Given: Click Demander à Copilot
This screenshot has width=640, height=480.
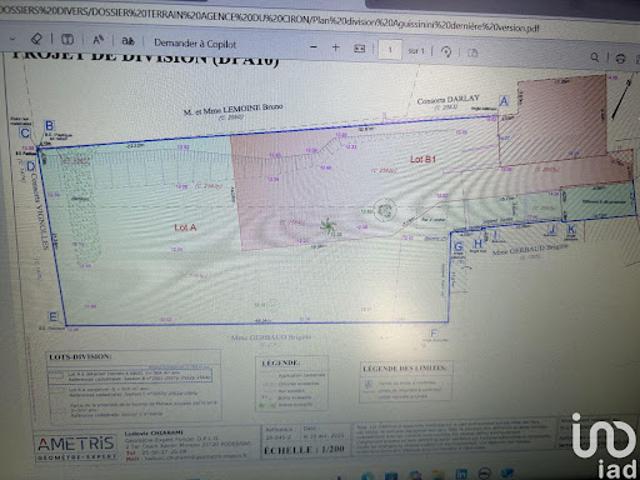Looking at the screenshot, I should pyautogui.click(x=195, y=44).
